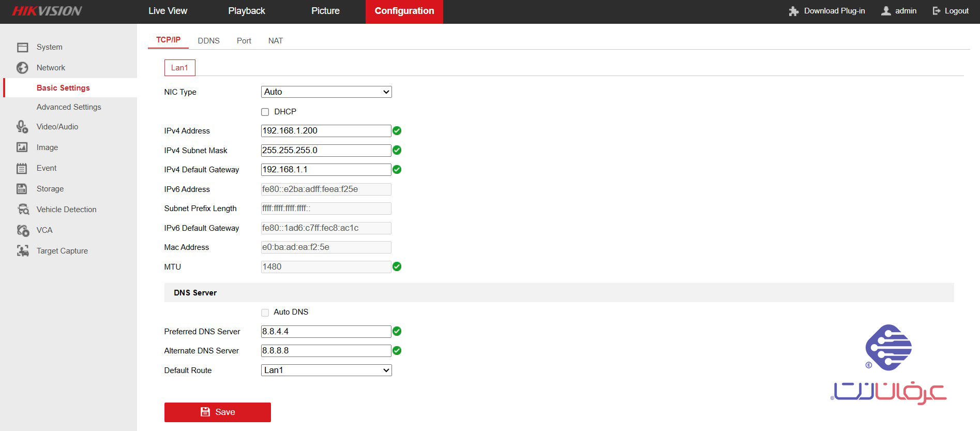Image resolution: width=980 pixels, height=431 pixels.
Task: Open the Default Route dropdown
Action: click(326, 370)
